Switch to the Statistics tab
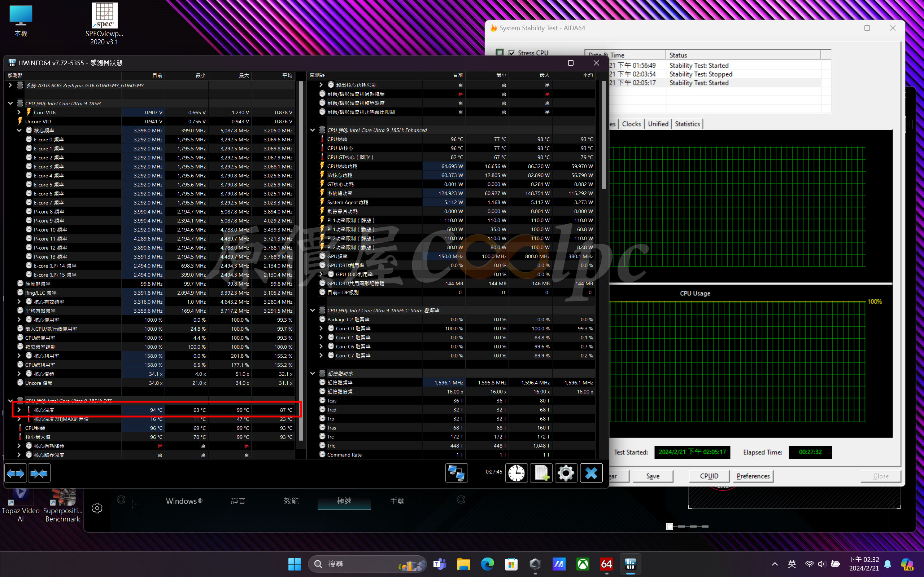This screenshot has width=924, height=577. point(687,124)
